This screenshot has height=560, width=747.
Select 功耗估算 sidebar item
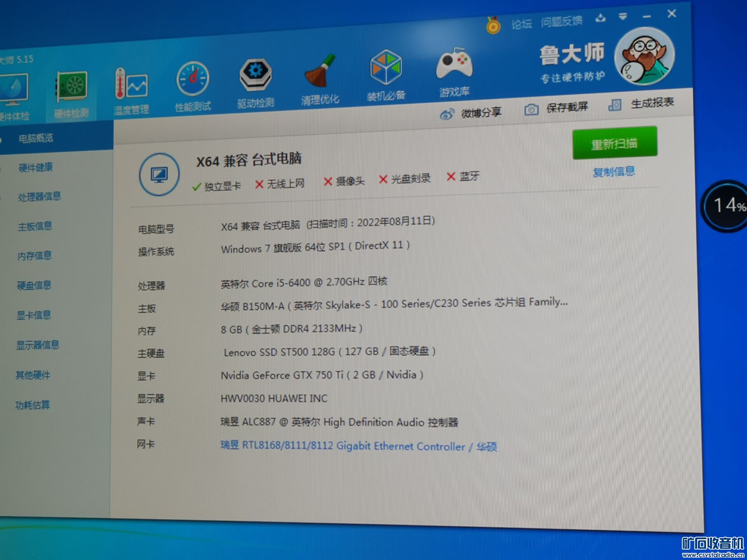tap(32, 405)
